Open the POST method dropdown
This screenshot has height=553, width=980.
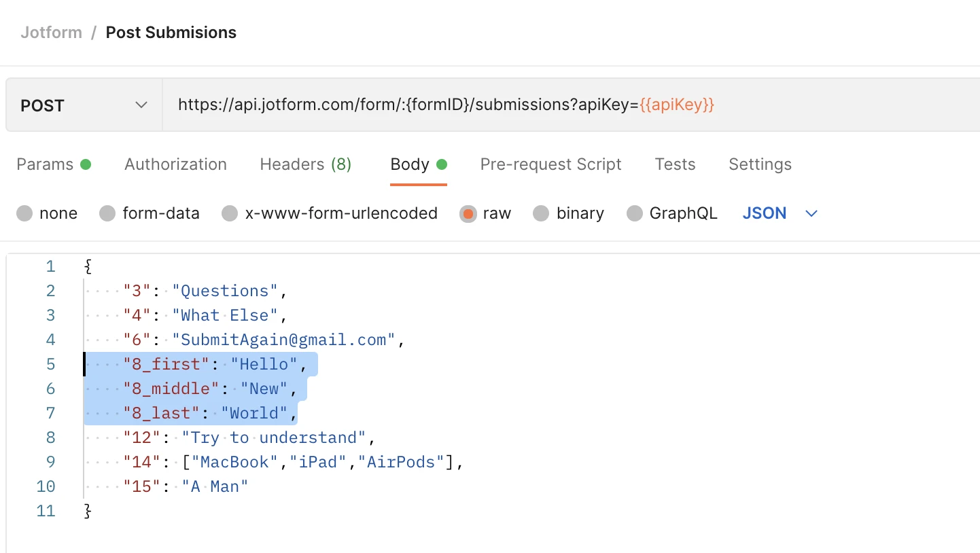[x=82, y=105]
